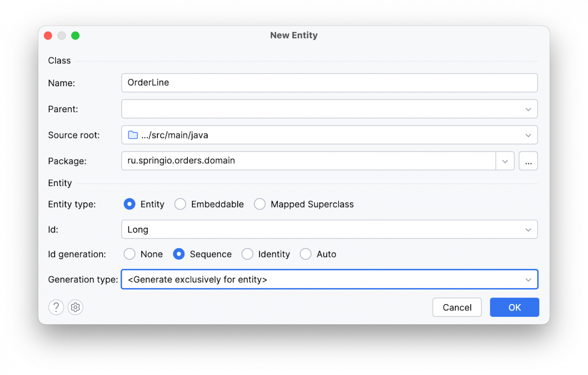Screen dimensions: 588x375
Task: Expand the Generation type dropdown
Action: tap(528, 280)
